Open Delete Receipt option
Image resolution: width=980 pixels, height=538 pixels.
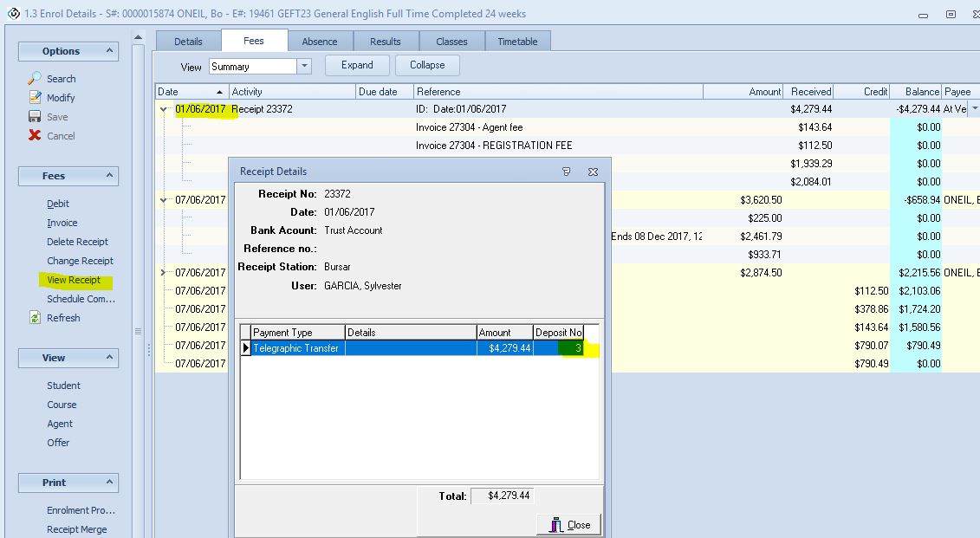click(77, 242)
